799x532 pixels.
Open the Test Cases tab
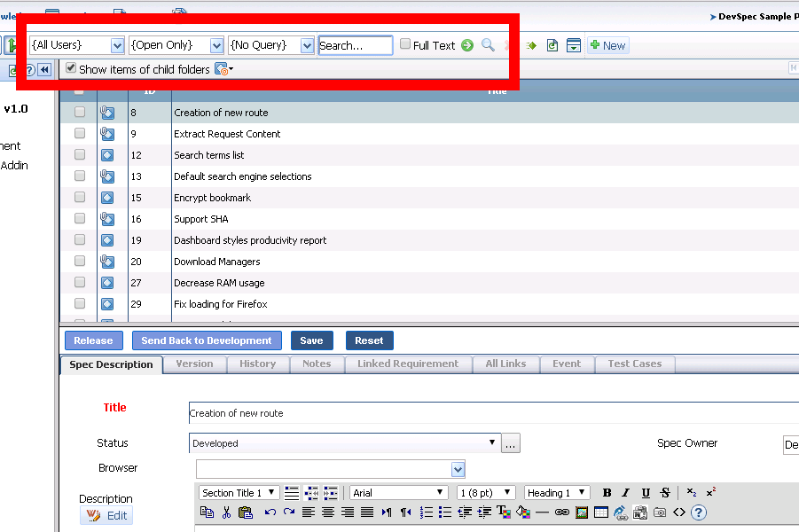[635, 364]
